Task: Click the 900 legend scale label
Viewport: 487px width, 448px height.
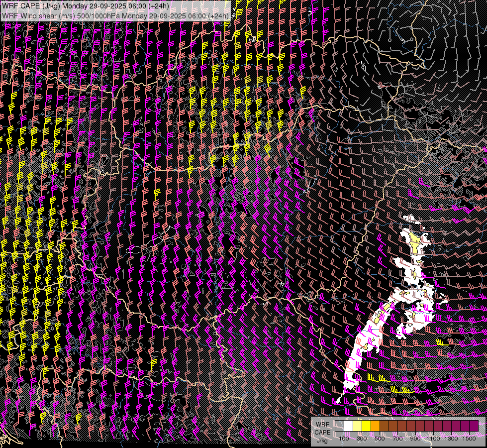Action: click(x=415, y=439)
